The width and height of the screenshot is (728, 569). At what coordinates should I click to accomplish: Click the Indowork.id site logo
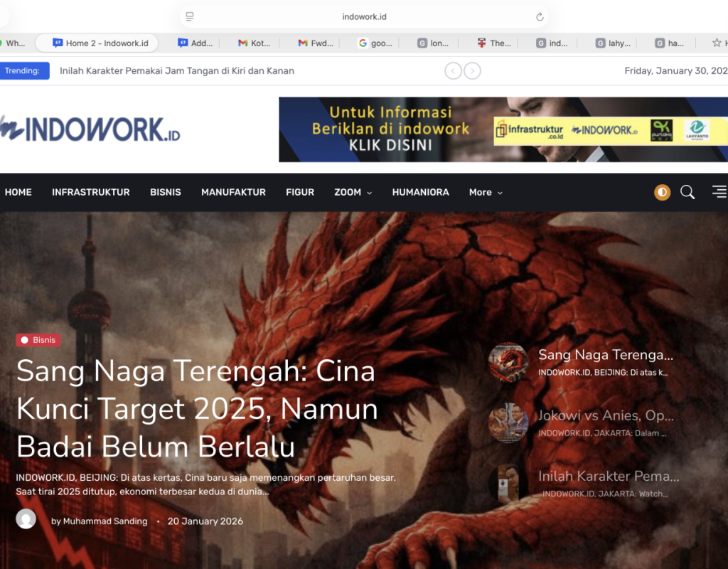tap(90, 129)
